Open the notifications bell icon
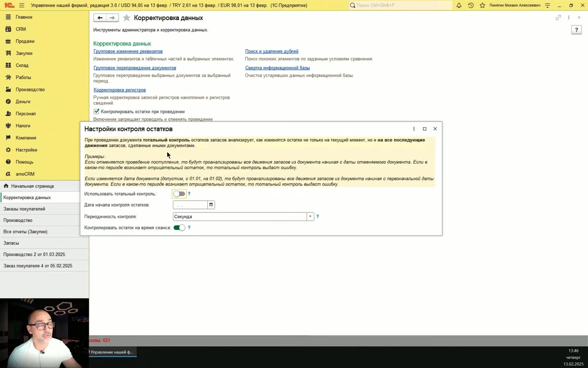Screen dimensions: 588x368 [x=459, y=5]
